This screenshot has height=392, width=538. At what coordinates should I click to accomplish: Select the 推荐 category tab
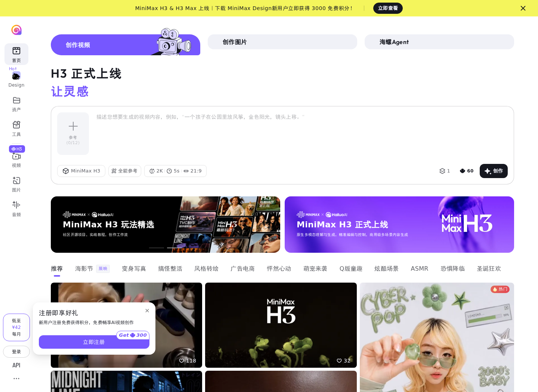point(57,269)
